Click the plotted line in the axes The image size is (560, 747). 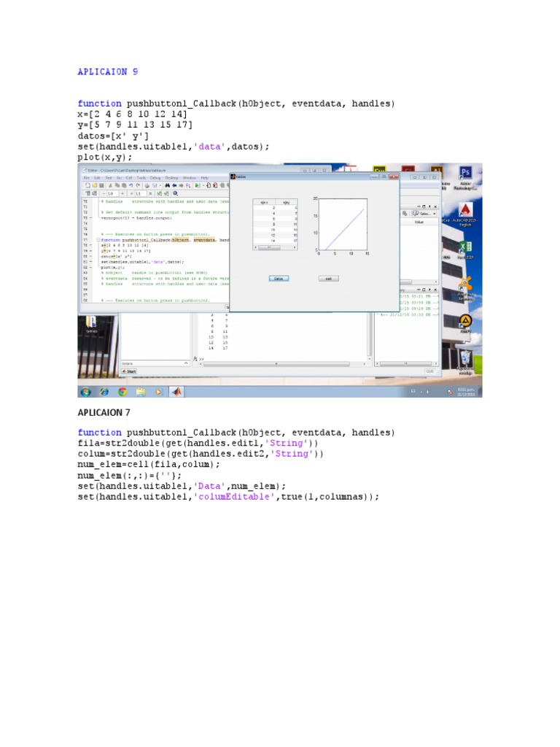(x=344, y=229)
